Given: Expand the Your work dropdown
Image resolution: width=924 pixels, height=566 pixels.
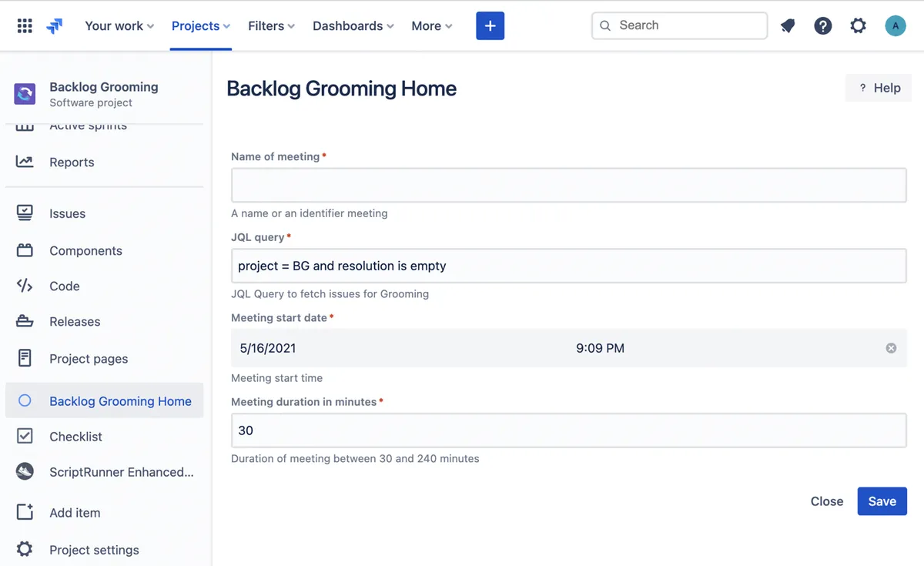Looking at the screenshot, I should 119,25.
